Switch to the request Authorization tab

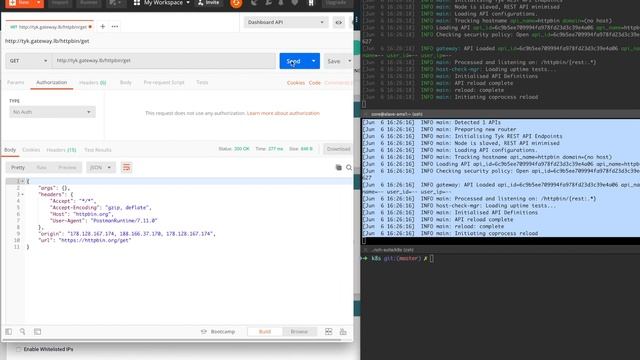pyautogui.click(x=51, y=82)
